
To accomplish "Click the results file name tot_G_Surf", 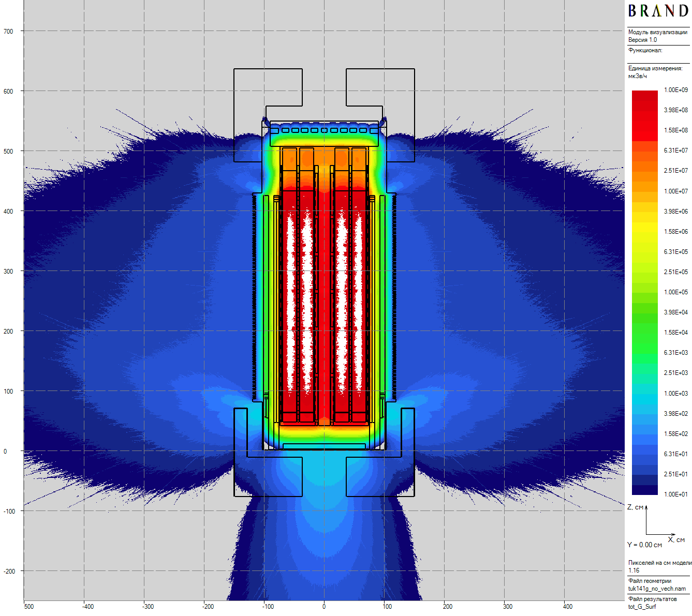I will (642, 607).
